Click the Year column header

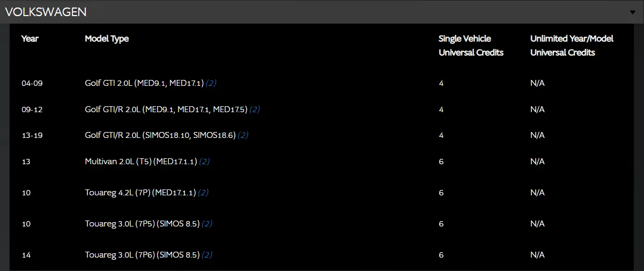pyautogui.click(x=30, y=39)
